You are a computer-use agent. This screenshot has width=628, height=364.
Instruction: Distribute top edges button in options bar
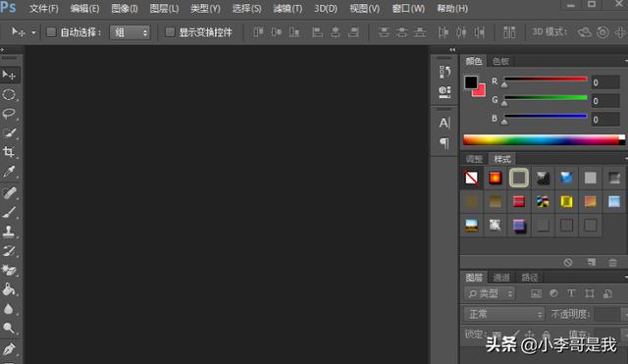tap(384, 32)
